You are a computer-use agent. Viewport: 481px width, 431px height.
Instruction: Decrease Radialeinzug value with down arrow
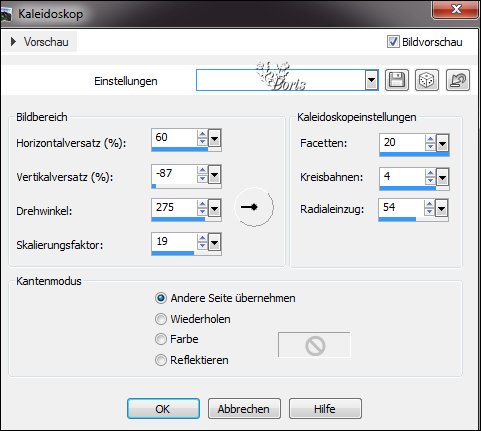pyautogui.click(x=429, y=212)
